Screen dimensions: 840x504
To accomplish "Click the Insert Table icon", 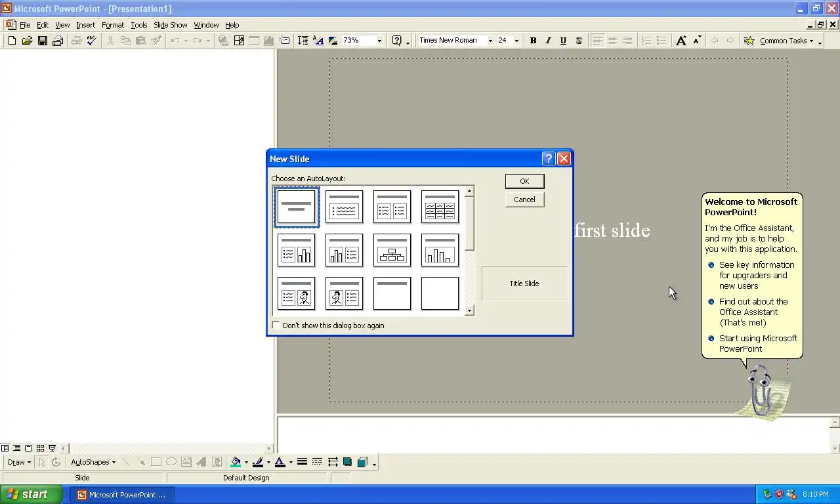I will (x=254, y=41).
